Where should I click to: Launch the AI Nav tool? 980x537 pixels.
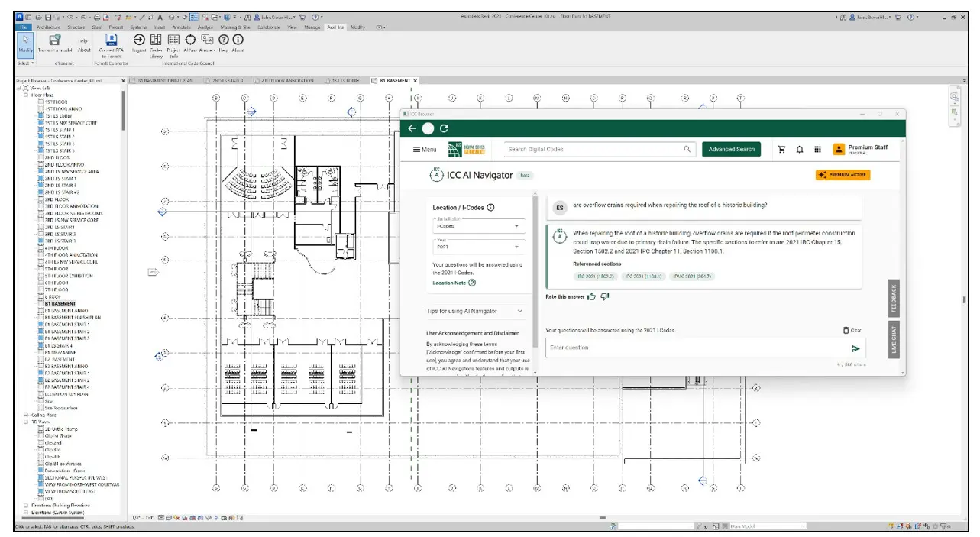(x=190, y=43)
